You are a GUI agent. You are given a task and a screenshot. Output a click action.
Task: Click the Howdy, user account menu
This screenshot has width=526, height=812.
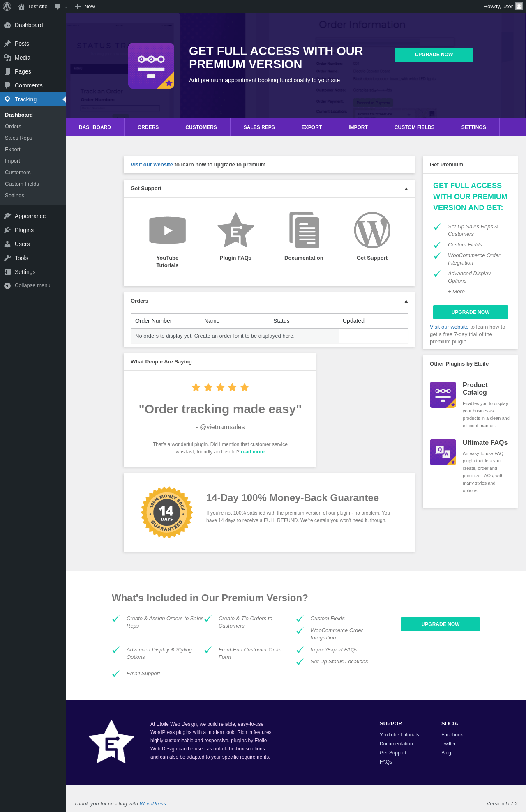503,7
